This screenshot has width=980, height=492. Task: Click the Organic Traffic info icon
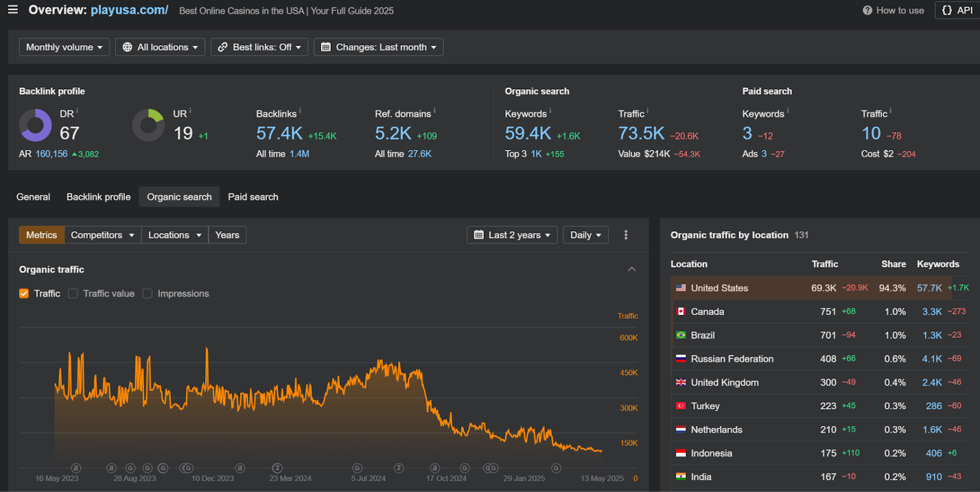[x=648, y=111]
